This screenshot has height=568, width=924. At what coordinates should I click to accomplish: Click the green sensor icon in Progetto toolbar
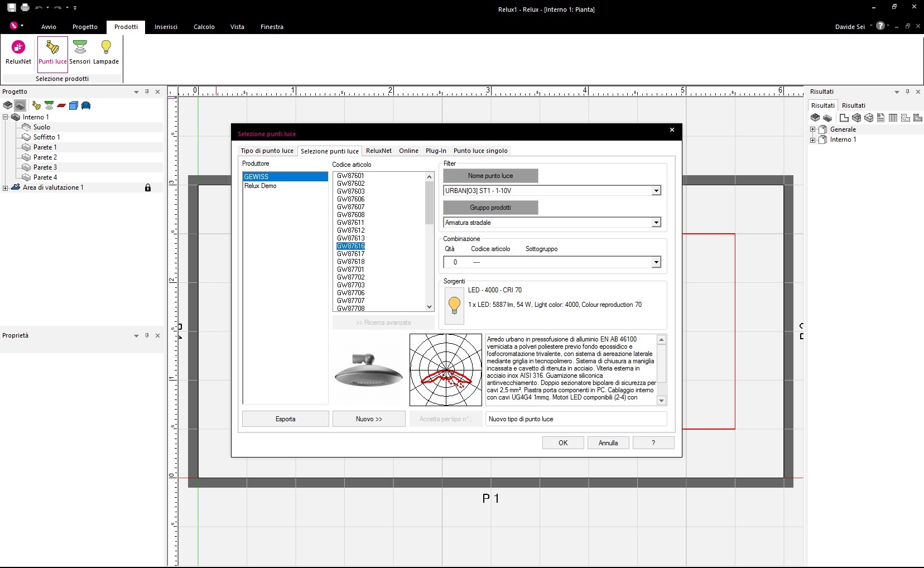click(49, 105)
